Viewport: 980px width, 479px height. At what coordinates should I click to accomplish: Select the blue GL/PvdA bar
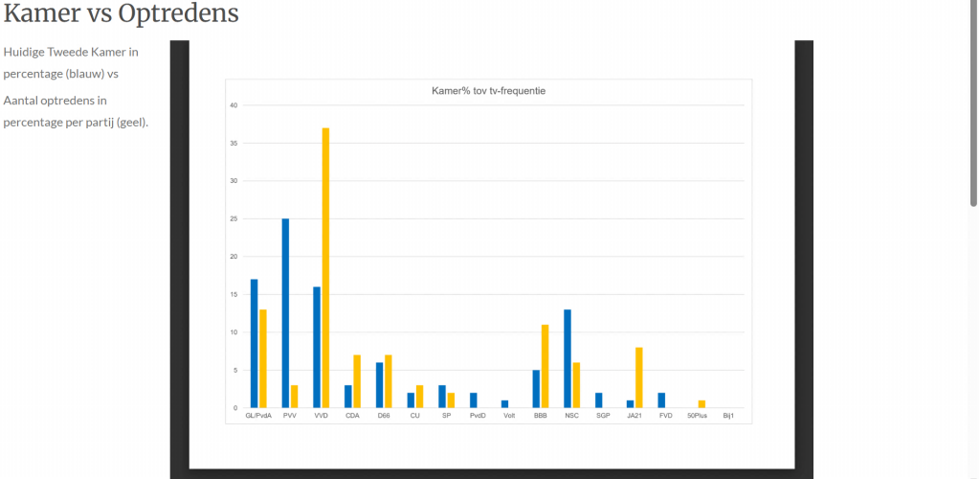(254, 343)
